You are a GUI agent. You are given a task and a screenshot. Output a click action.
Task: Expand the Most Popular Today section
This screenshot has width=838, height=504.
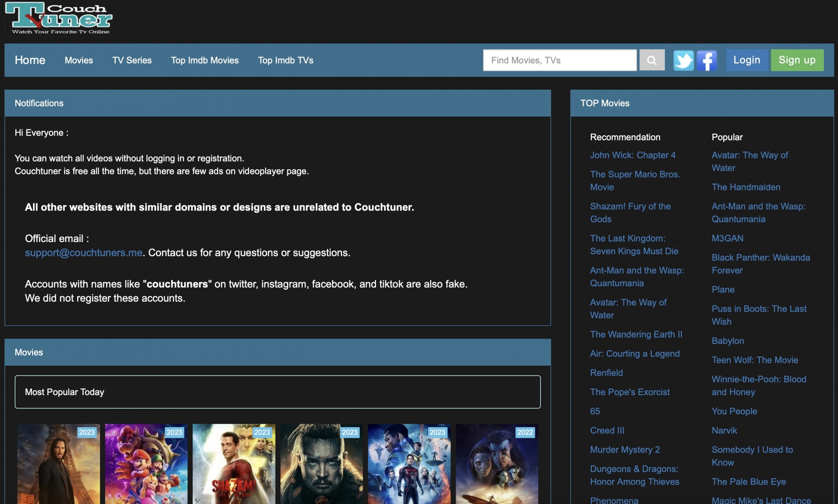pyautogui.click(x=277, y=391)
